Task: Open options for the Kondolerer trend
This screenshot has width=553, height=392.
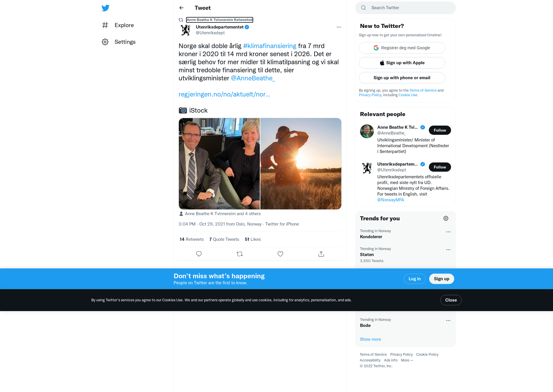Action: [448, 232]
